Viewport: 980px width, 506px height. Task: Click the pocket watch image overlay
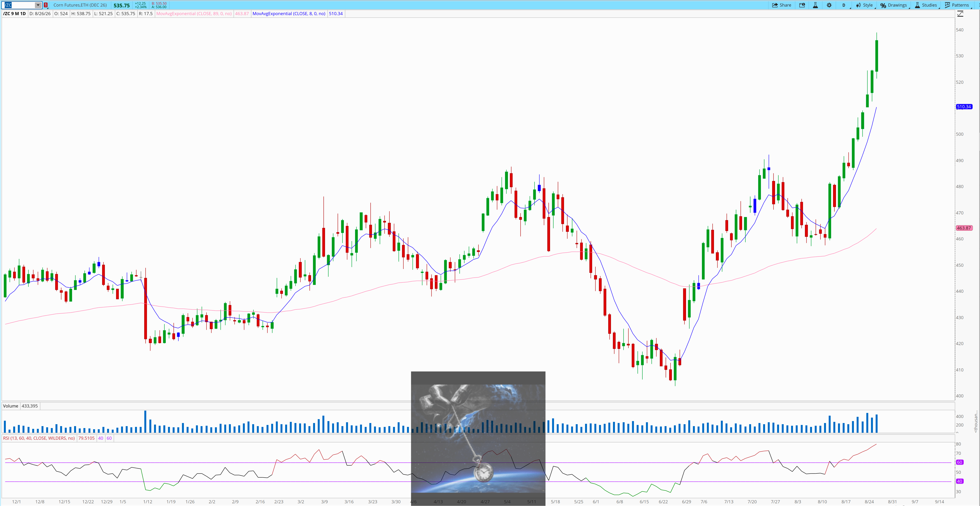pyautogui.click(x=478, y=438)
